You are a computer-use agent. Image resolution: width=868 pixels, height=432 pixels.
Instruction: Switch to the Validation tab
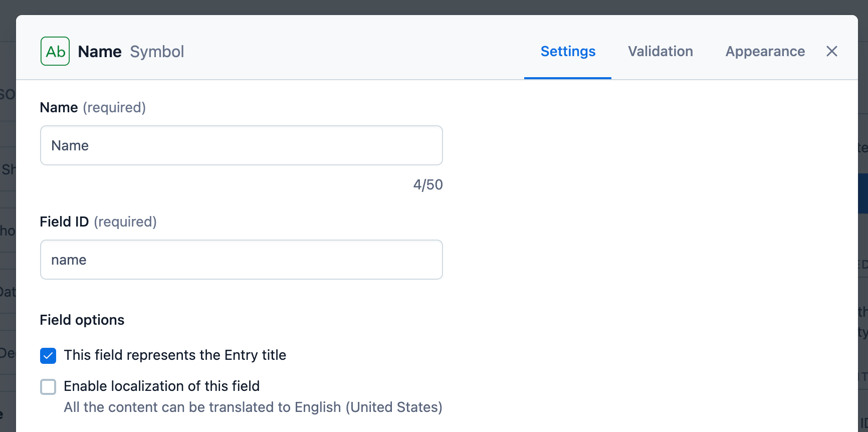click(x=661, y=51)
